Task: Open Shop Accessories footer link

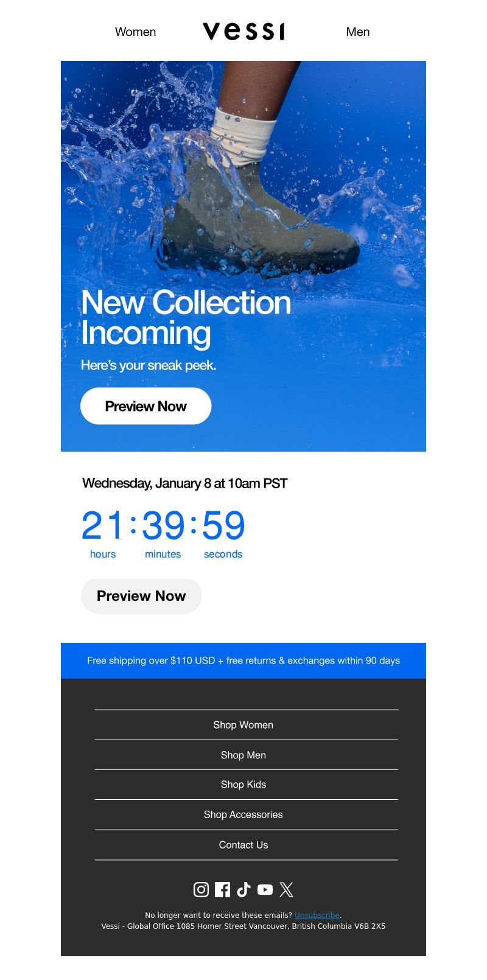Action: click(243, 814)
